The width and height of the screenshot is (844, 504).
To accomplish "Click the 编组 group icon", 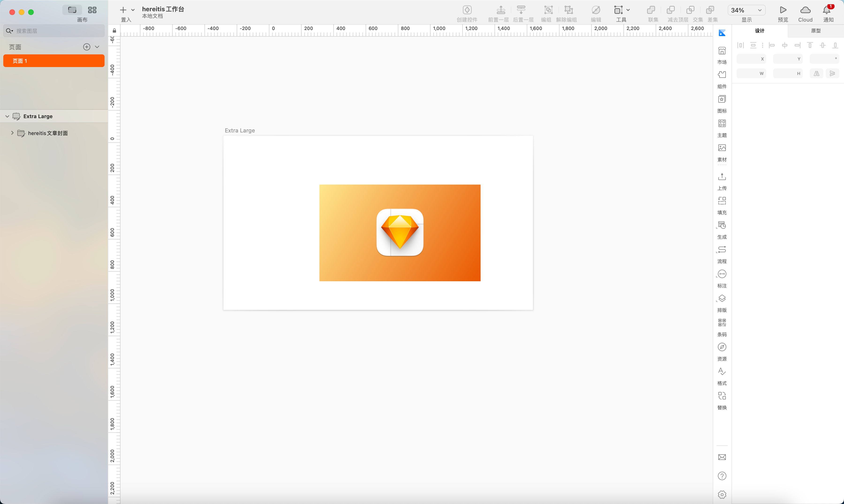I will [548, 10].
